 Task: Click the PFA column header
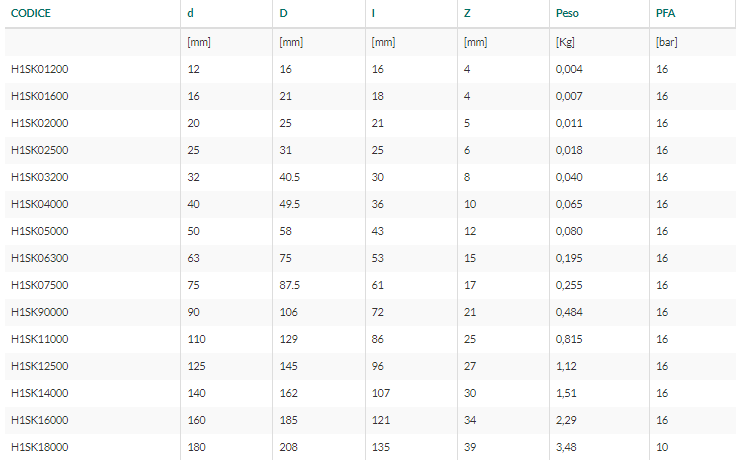click(665, 13)
